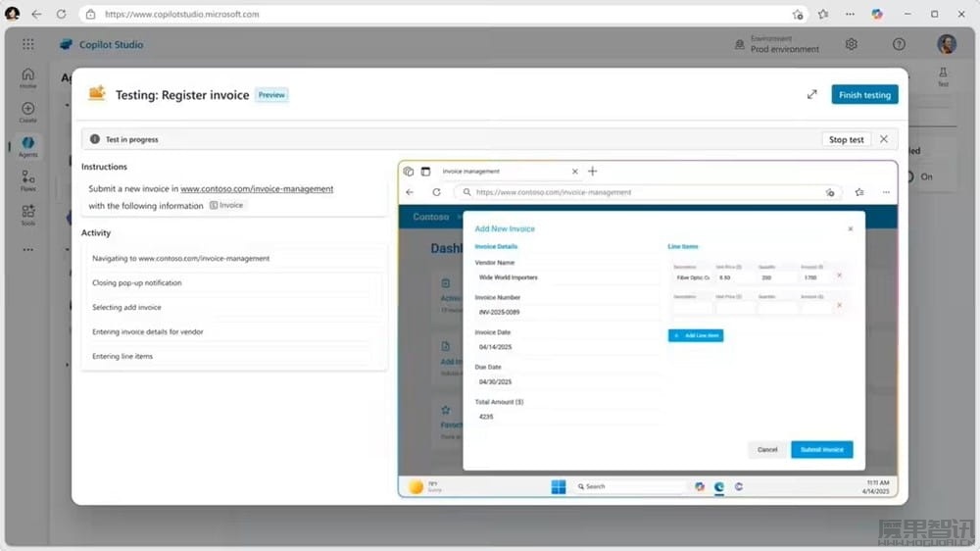Click the Vendor Name field
Viewport: 980px width, 551px height.
pyautogui.click(x=566, y=277)
